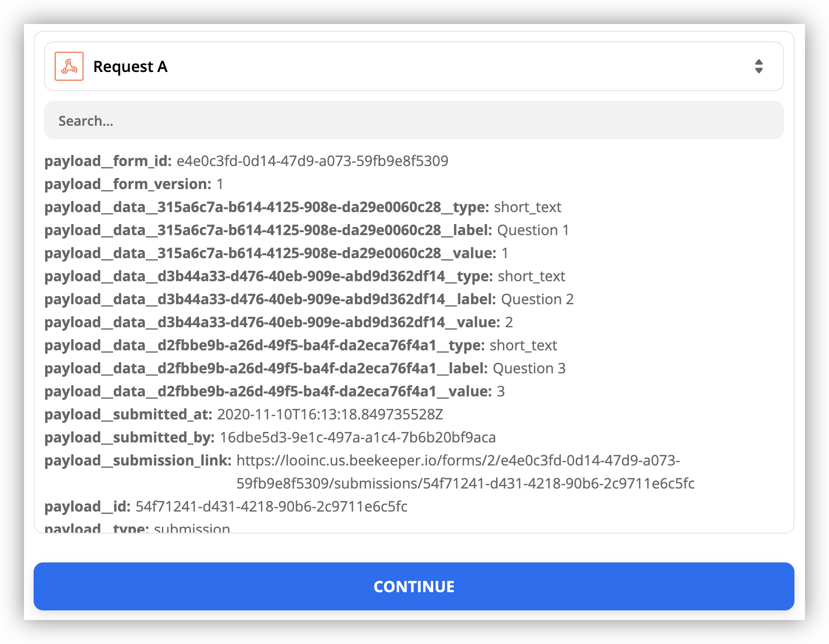Select the payload__submitted_by row

(270, 437)
